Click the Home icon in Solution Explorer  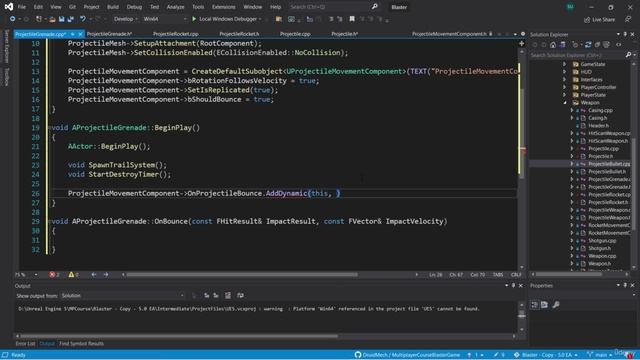(x=553, y=45)
